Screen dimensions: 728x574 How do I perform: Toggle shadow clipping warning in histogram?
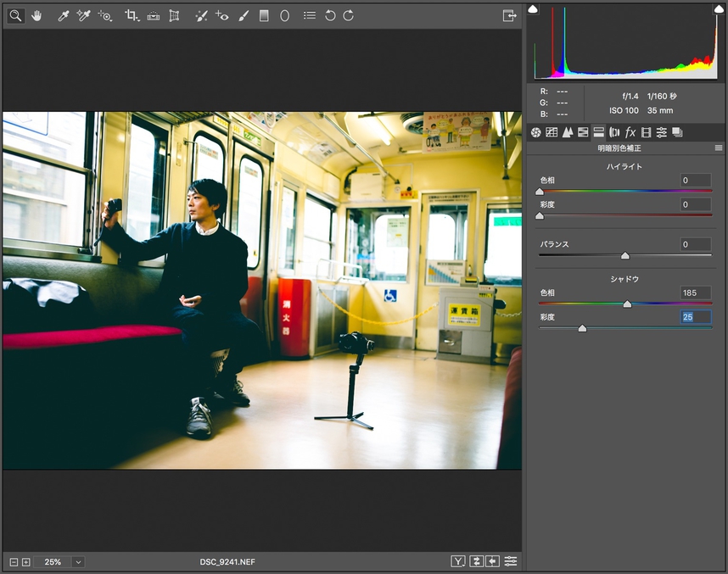click(533, 8)
